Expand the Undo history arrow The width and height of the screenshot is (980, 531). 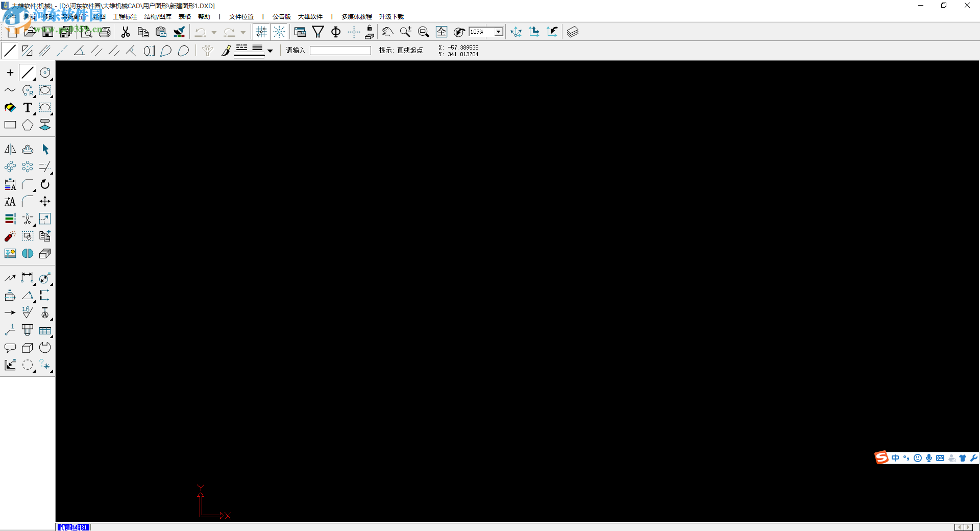[x=214, y=32]
